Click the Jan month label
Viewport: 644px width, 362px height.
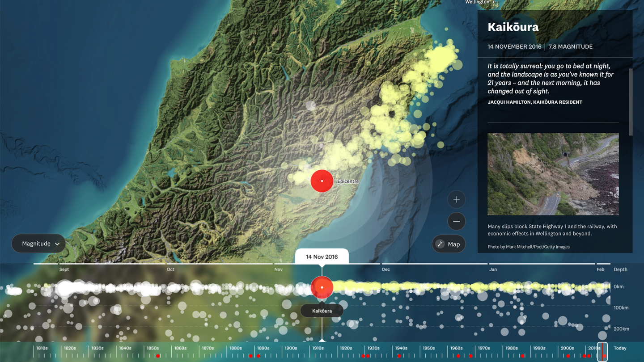tap(493, 269)
